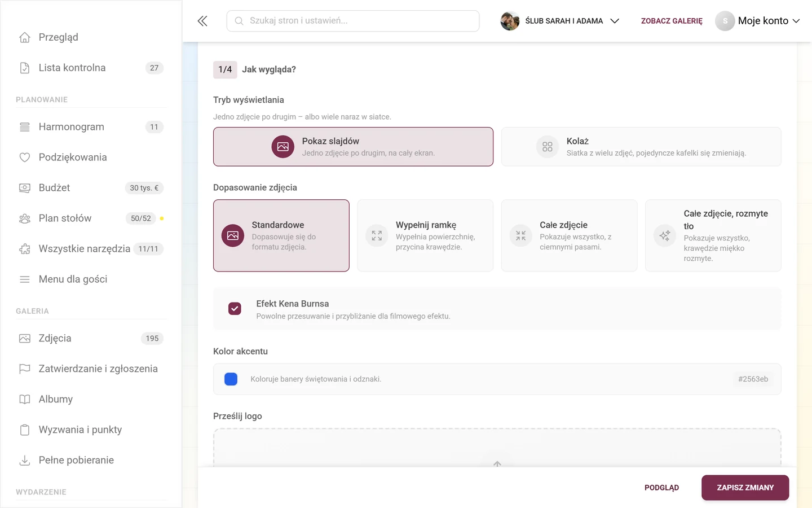Click the Albumy book icon
The width and height of the screenshot is (812, 508).
click(x=25, y=400)
